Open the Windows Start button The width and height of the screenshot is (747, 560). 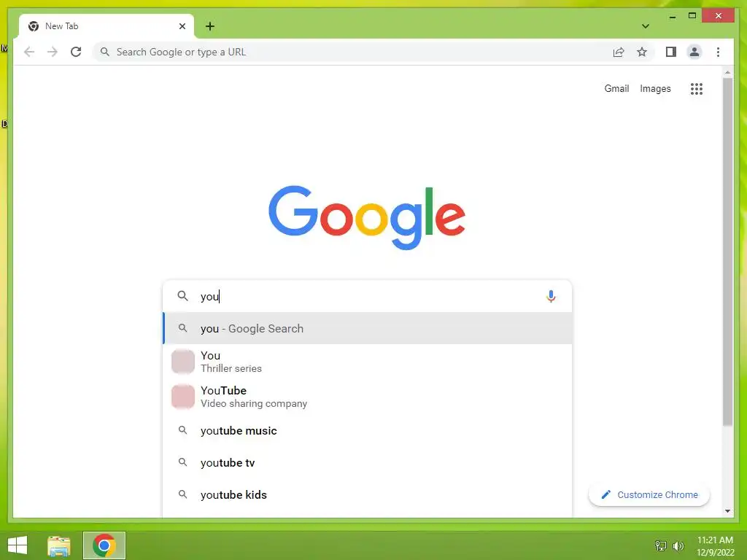(x=18, y=545)
